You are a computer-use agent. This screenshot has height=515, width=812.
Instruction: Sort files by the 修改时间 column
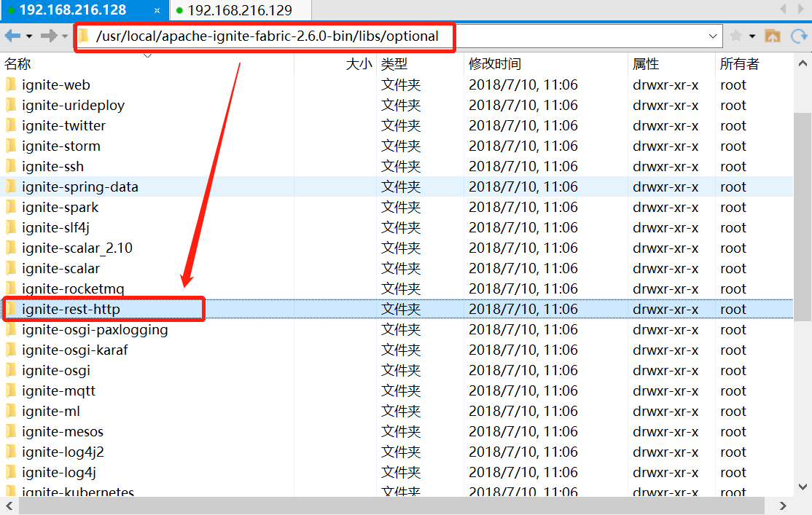(496, 63)
